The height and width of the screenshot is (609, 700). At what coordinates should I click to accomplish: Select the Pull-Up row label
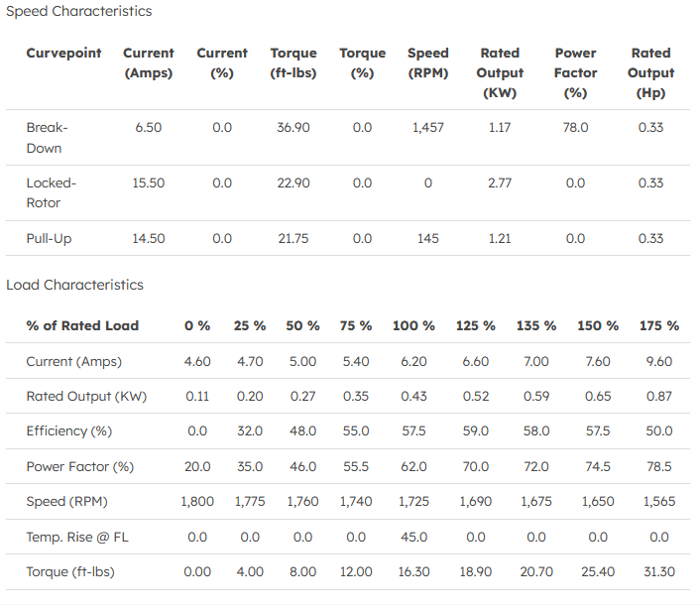49,238
